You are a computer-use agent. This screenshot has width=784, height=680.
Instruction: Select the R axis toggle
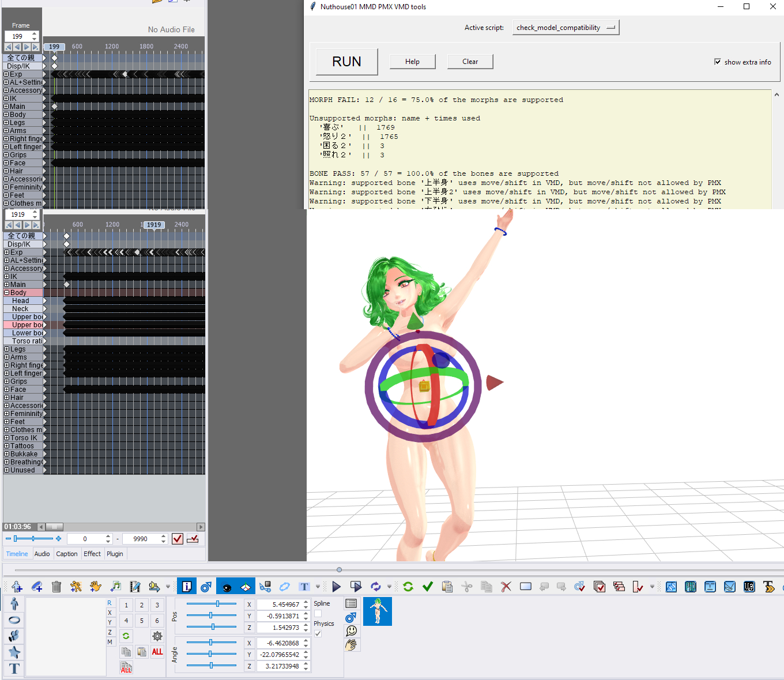[110, 603]
